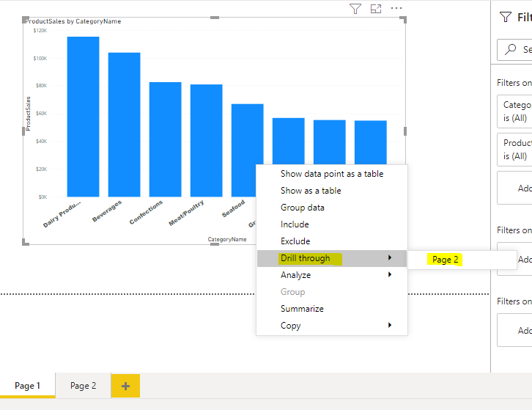Add a new page with the plus button

click(x=125, y=386)
